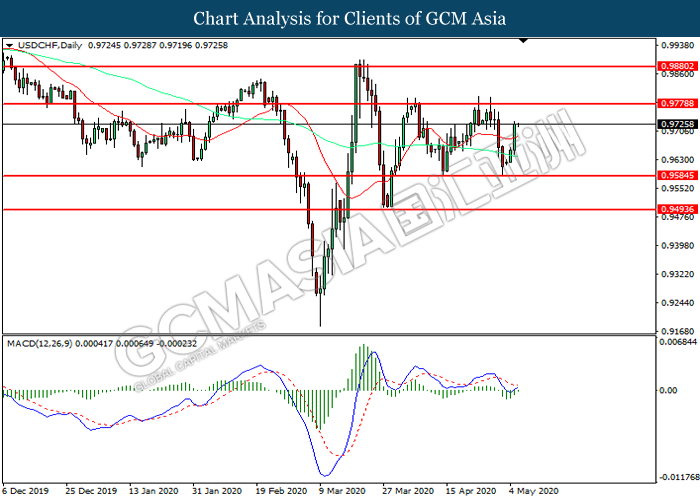Open the USDCHF chart menu arrow
The width and height of the screenshot is (700, 500).
point(9,46)
